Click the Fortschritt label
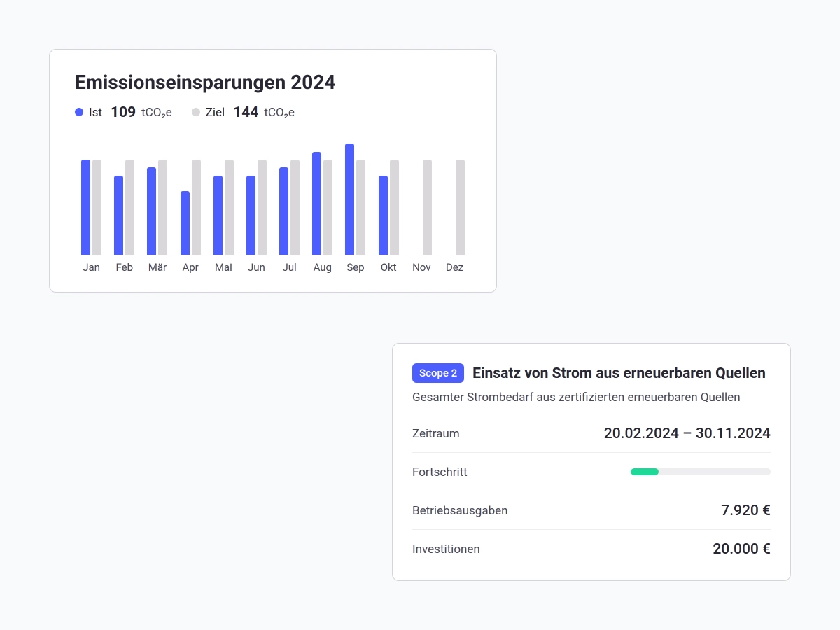Screen dimensions: 840x630 click(440, 472)
